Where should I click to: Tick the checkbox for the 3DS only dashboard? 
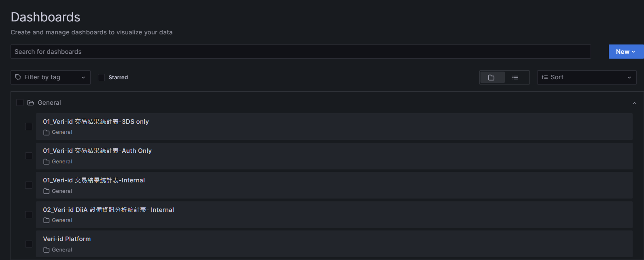(29, 127)
